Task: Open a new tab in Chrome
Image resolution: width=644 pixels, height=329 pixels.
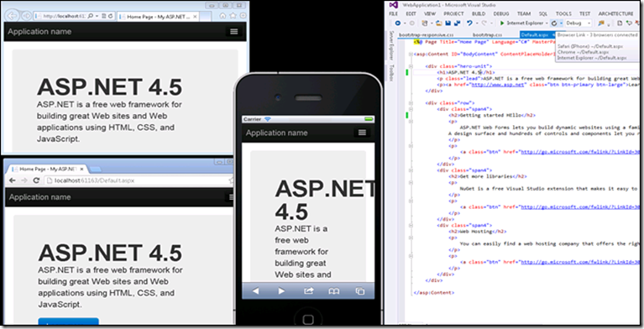Action: 95,169
